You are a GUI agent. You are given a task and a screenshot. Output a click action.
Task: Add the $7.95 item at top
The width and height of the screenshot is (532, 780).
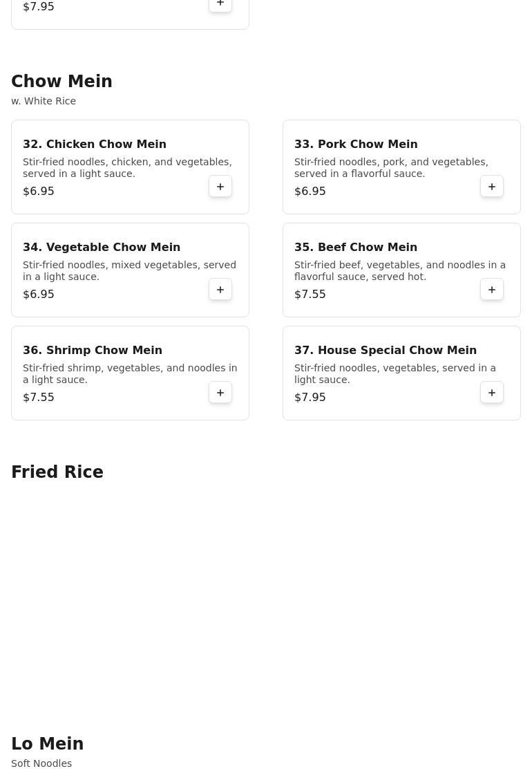click(x=220, y=4)
